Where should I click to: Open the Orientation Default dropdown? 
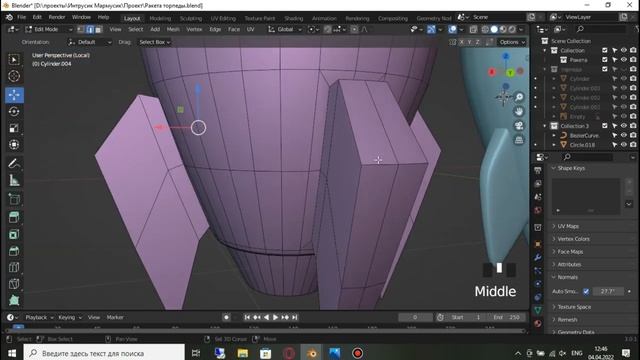point(90,42)
